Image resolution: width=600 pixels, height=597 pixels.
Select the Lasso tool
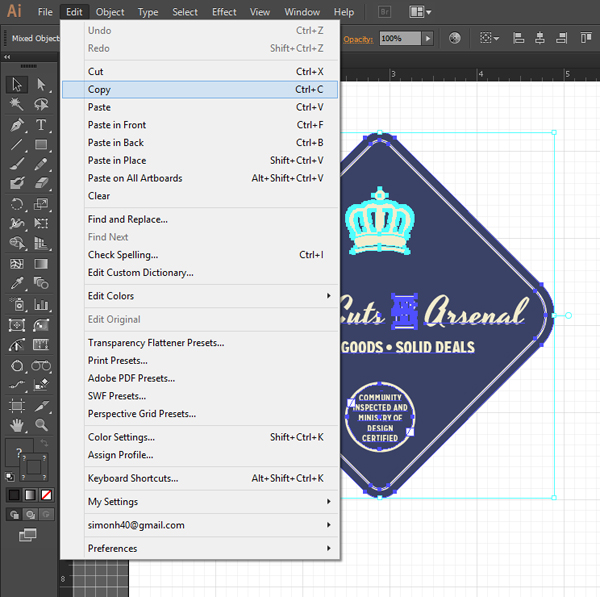(41, 104)
